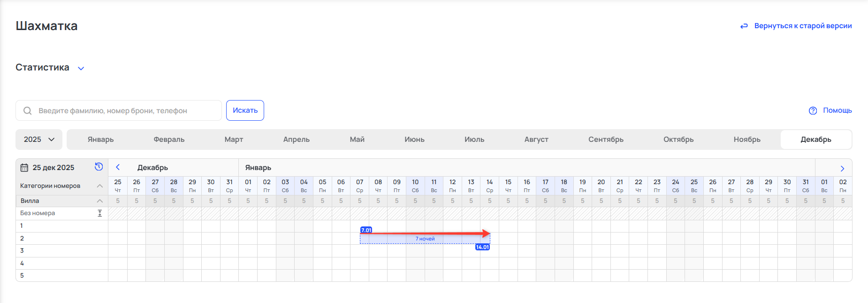
Task: Open Вернуться к старой версии link
Action: point(803,26)
